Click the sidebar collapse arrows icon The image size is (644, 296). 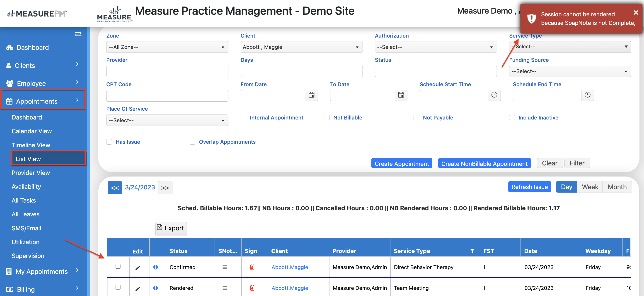point(78,34)
